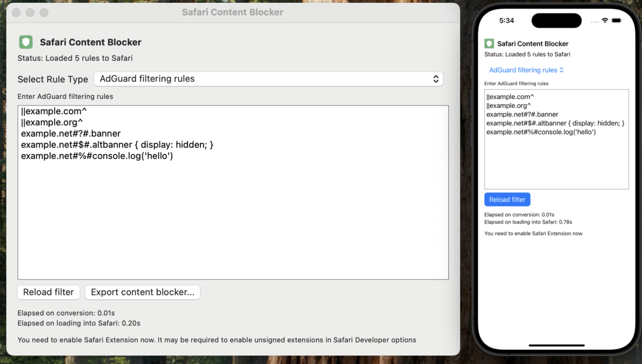The image size is (642, 364).
Task: Click the .altbanner display hidden rule in Mac window
Action: click(x=117, y=145)
